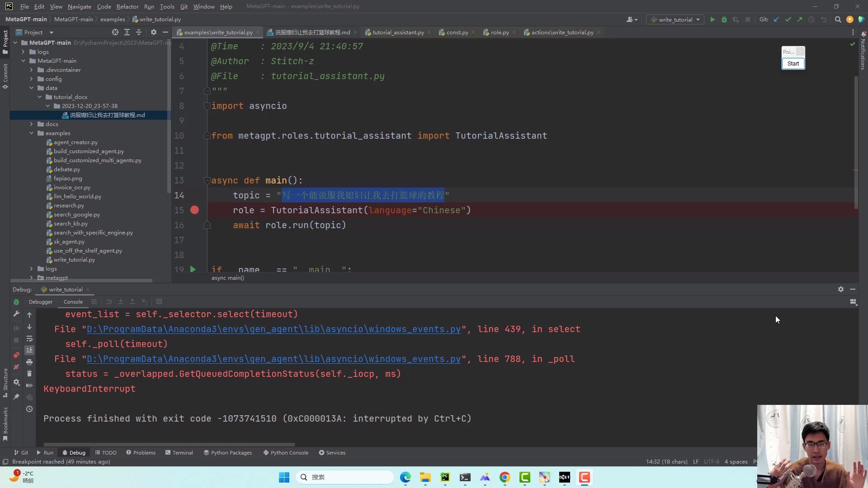Open Problems tool window
This screenshot has width=868, height=488.
click(141, 452)
